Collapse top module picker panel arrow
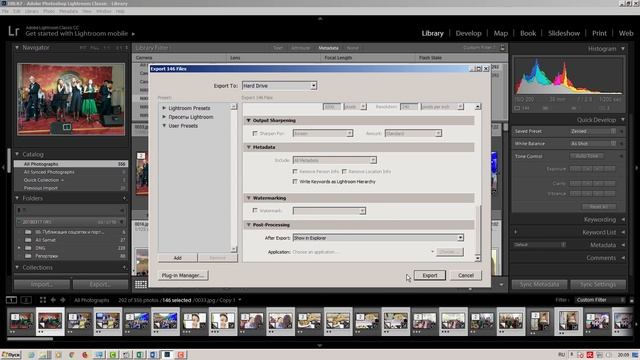The height and width of the screenshot is (360, 640). pyautogui.click(x=320, y=18)
